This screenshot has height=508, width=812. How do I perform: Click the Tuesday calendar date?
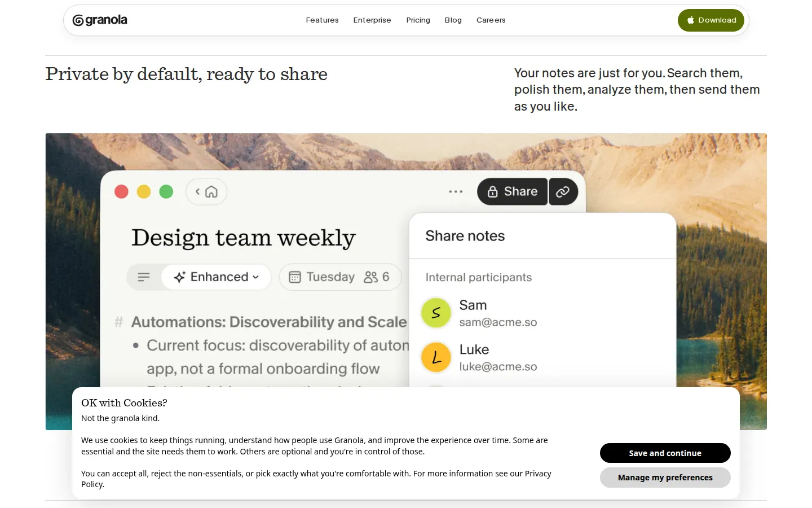[322, 277]
